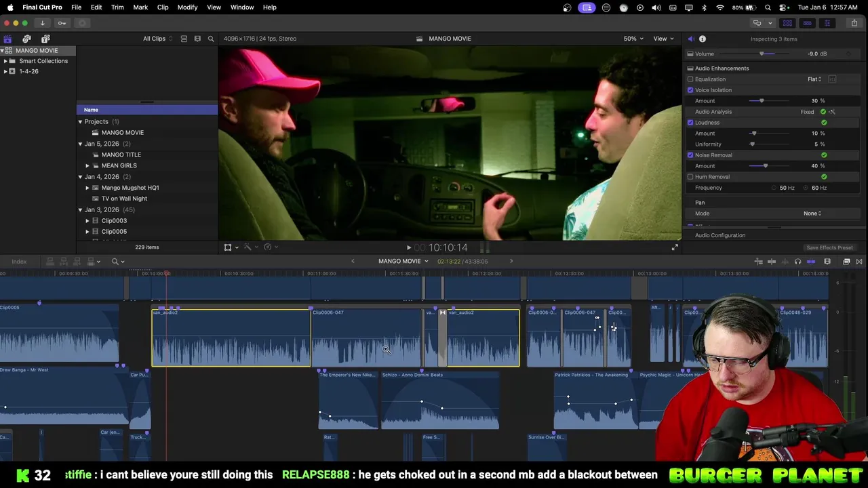
Task: Toggle clip grouping appearance in browser
Action: pos(184,39)
